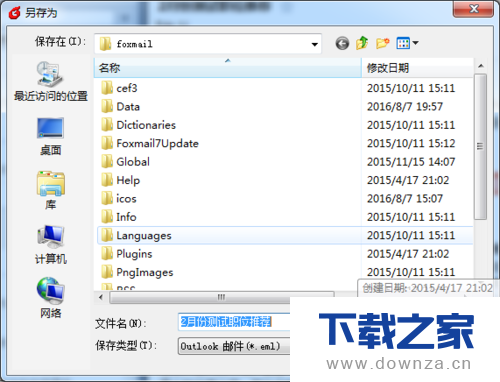500x382 pixels.
Task: Sort by the 修改日期 column header
Action: coord(418,68)
